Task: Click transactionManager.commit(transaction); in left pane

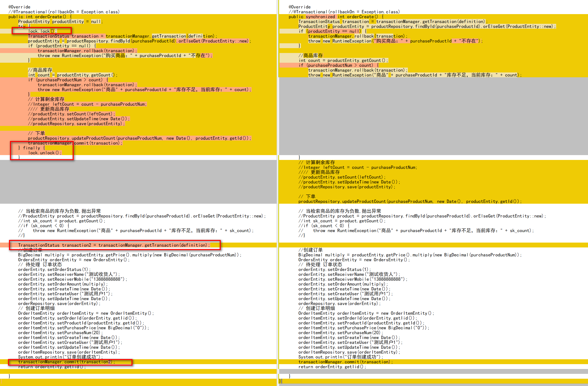Action: [x=75, y=143]
